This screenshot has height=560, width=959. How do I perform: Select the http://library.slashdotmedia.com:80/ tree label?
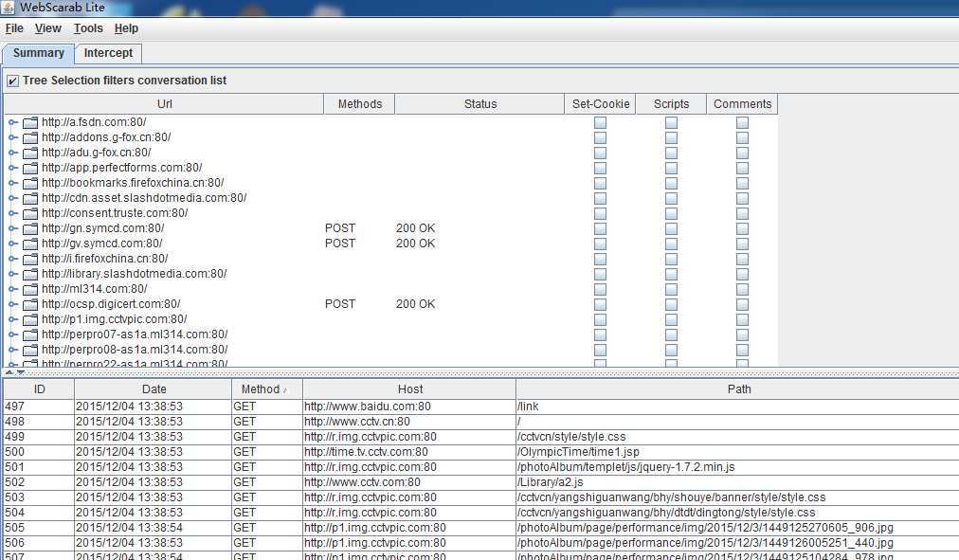pyautogui.click(x=134, y=274)
